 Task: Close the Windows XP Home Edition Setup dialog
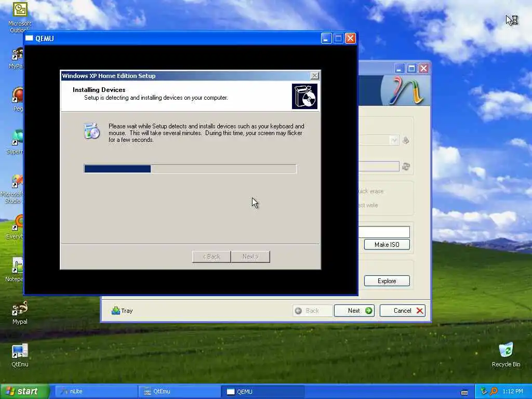[x=314, y=76]
